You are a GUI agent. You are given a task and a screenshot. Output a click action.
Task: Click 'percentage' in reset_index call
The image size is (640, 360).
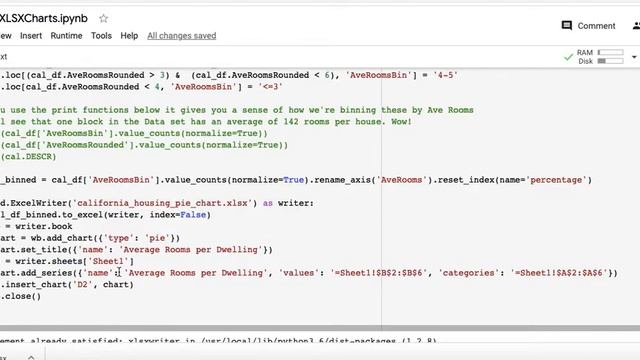(x=556, y=180)
